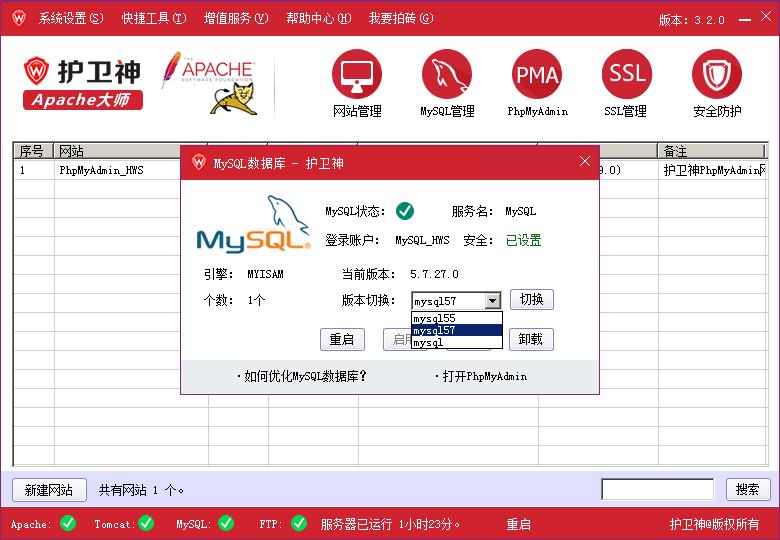Click the MySQL管理 dolphin icon
Screen dimensions: 780x540
click(x=447, y=75)
